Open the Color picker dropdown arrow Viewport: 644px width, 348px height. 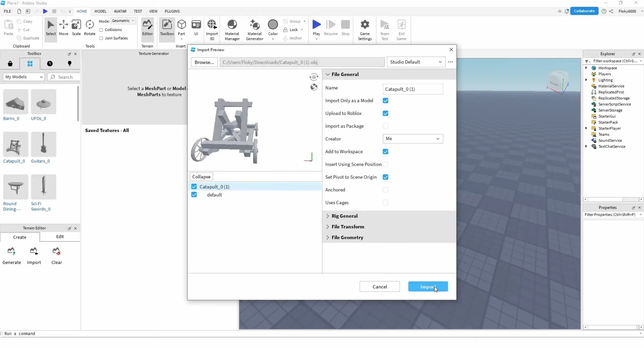click(x=273, y=39)
